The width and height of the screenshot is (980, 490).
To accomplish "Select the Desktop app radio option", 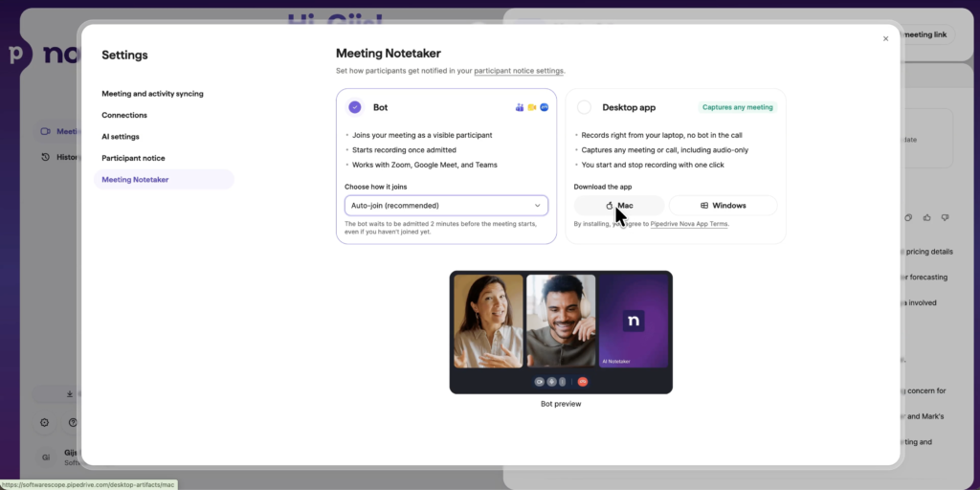I will coord(585,107).
